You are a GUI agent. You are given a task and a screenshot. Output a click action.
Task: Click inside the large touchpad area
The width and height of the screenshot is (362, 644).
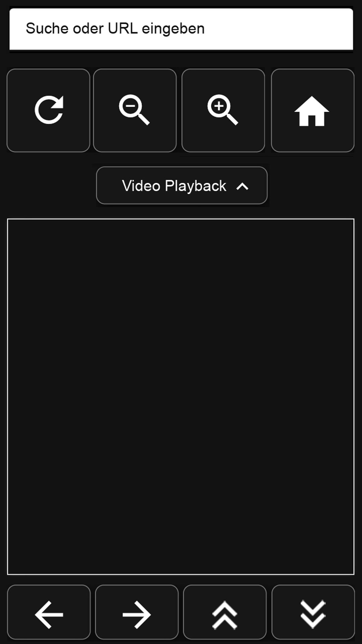click(x=181, y=396)
